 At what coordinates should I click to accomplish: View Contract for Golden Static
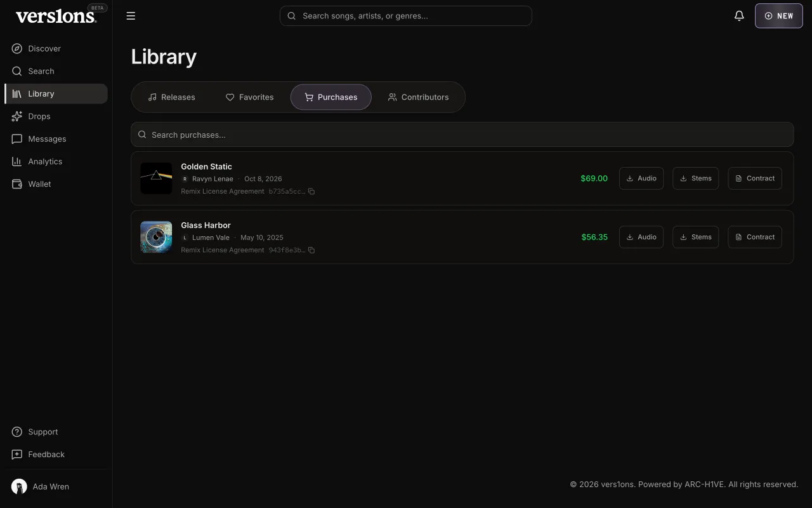click(x=755, y=178)
